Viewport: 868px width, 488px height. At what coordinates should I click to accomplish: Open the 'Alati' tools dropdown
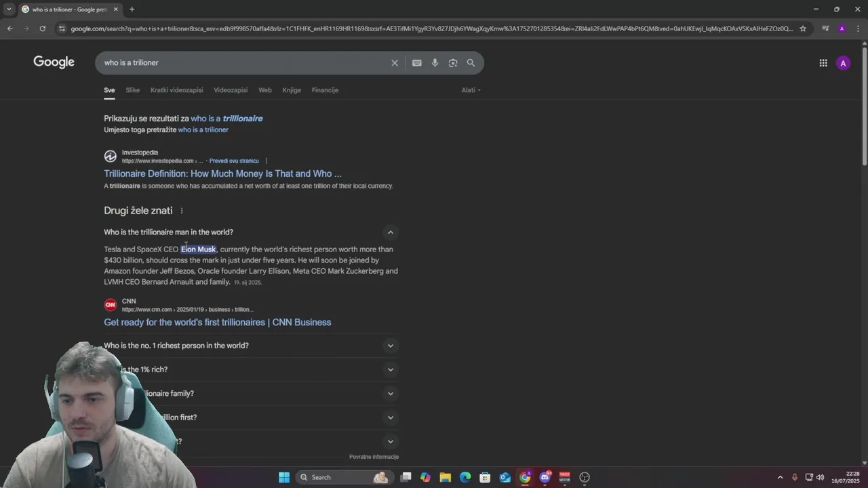pos(471,90)
